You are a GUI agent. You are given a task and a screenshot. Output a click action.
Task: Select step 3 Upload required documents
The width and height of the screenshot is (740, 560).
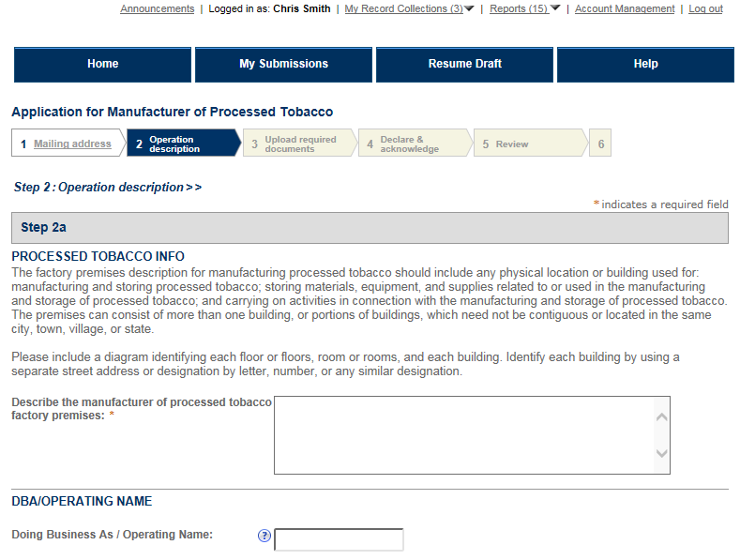tap(298, 144)
